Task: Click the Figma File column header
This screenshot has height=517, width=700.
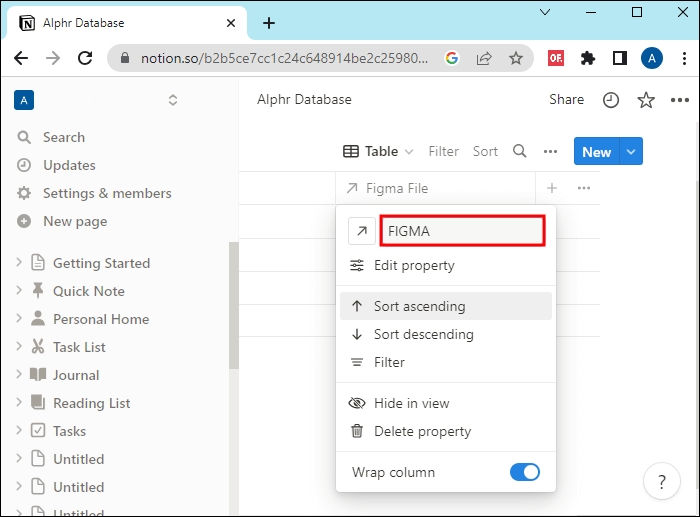Action: click(435, 188)
